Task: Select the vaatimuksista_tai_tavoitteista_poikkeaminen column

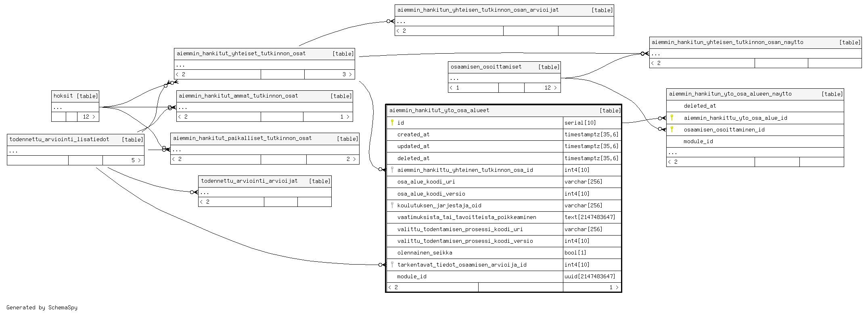Action: (466, 217)
